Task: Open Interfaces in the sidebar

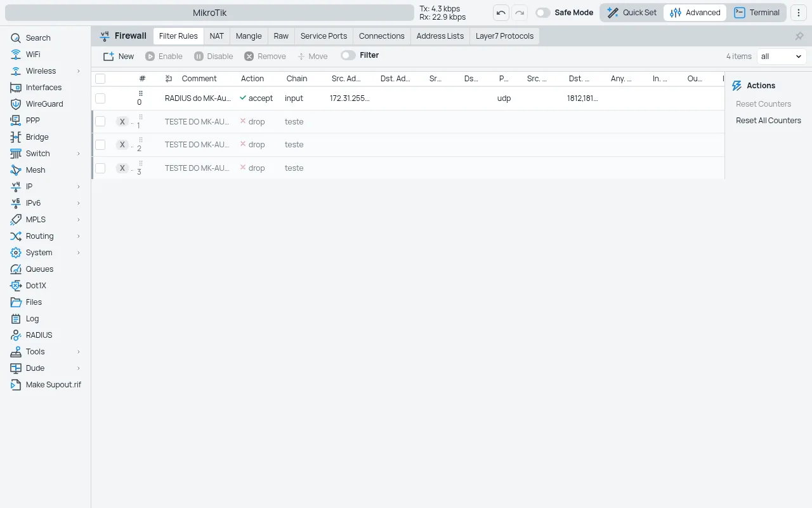Action: click(44, 88)
